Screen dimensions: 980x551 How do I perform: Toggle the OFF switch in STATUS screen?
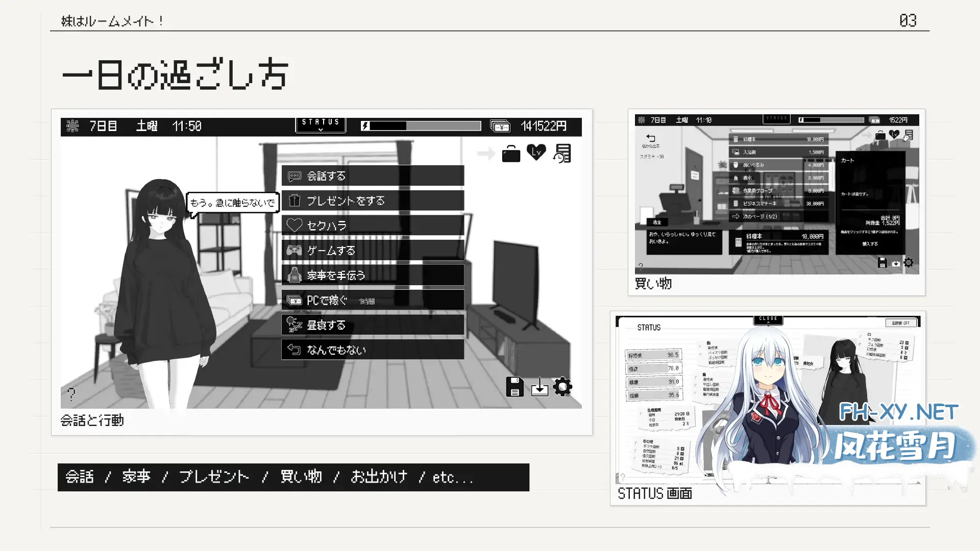point(901,323)
